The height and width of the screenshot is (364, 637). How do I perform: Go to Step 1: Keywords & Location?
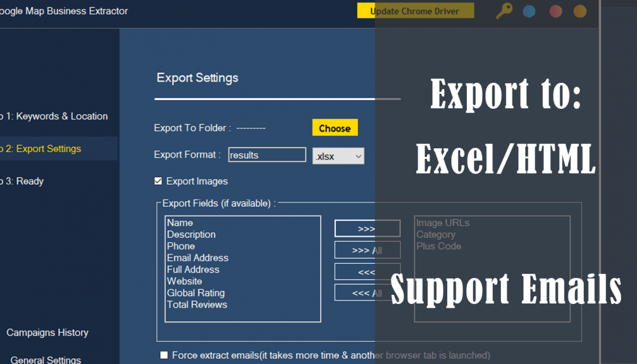(x=56, y=116)
